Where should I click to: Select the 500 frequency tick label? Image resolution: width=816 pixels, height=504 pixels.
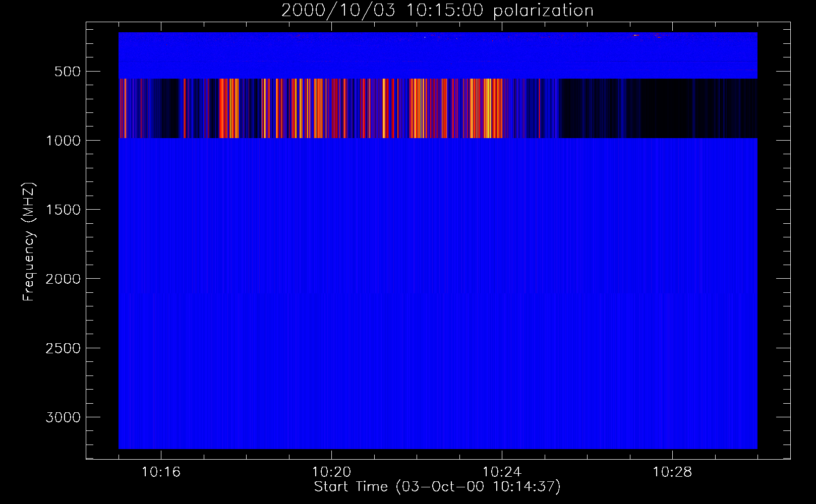pos(68,72)
